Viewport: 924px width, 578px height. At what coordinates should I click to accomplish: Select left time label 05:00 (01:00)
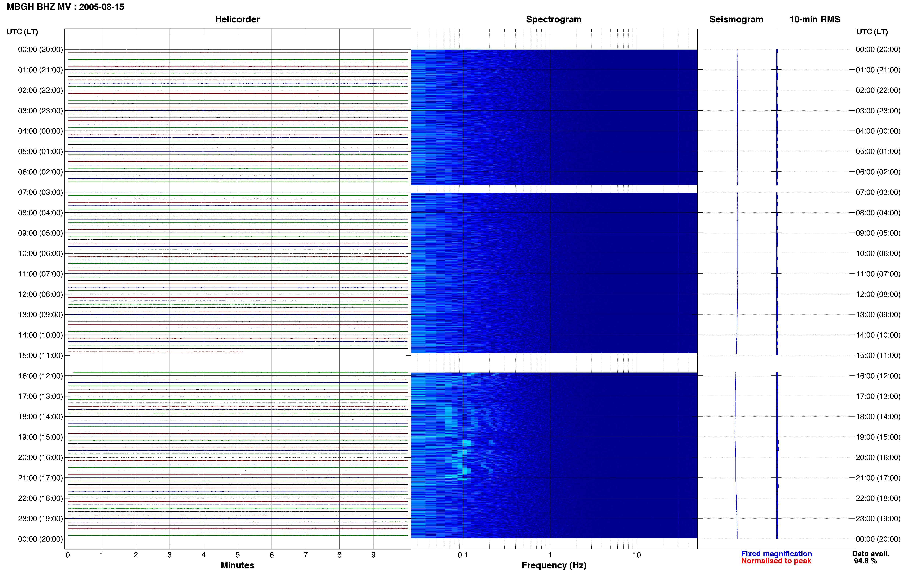coord(40,151)
